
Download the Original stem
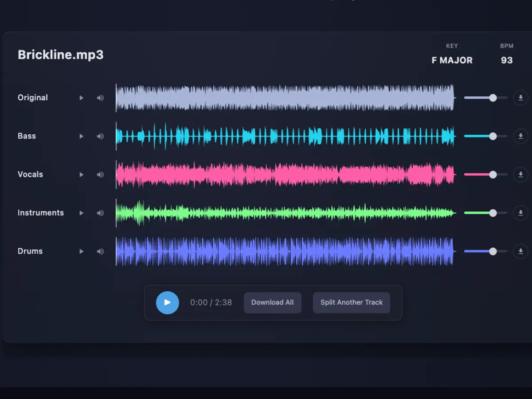coord(520,98)
